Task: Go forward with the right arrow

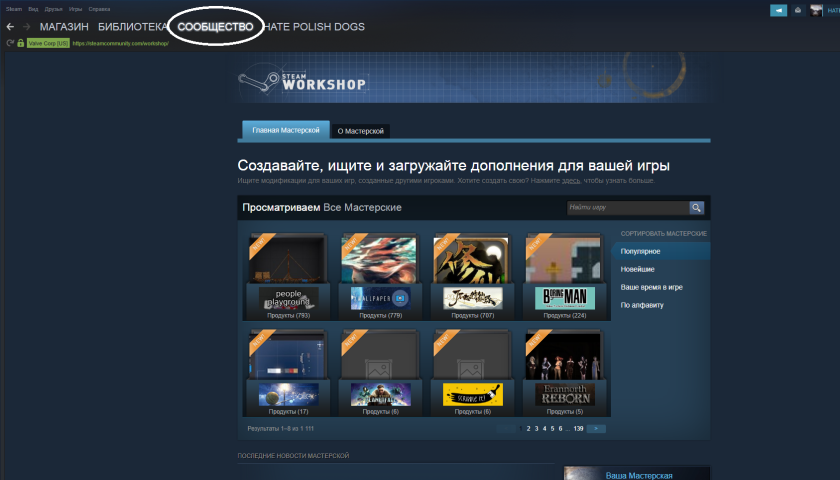Action: 26,26
